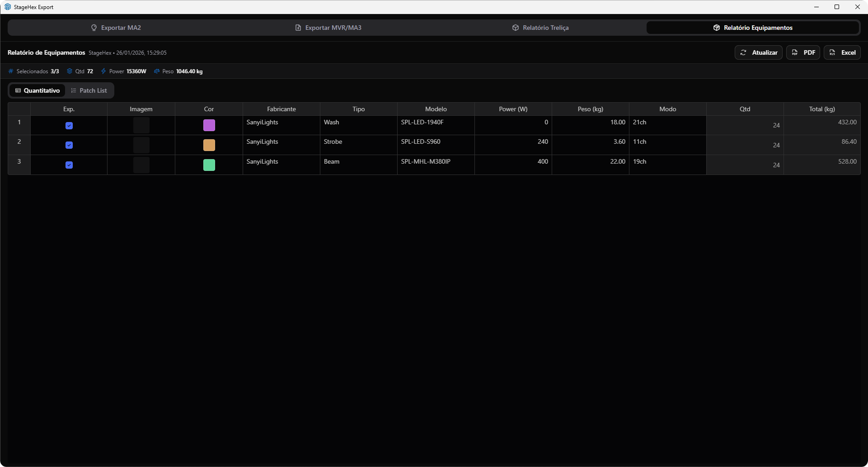Screen dimensions: 868x467
Task: Click the layers Qtd icon in stats bar
Action: [70, 71]
